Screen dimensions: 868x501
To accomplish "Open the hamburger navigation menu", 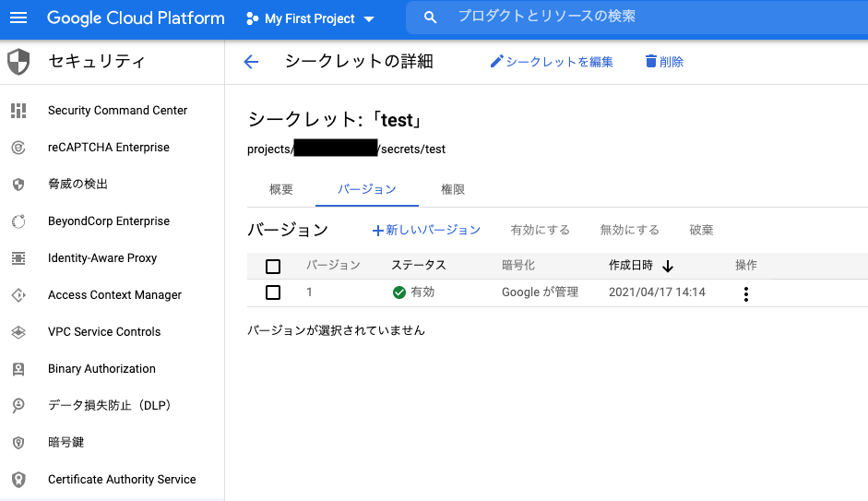I will (x=18, y=18).
